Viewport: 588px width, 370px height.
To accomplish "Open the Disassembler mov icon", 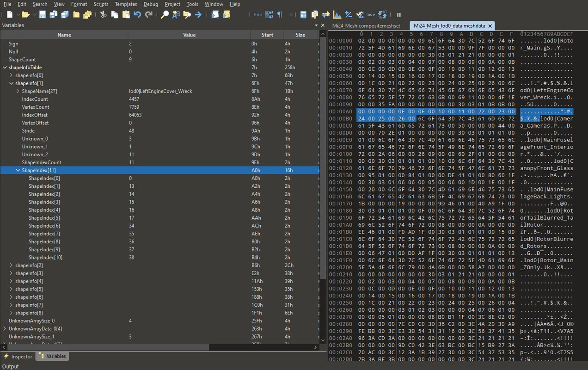I will coord(371,15).
